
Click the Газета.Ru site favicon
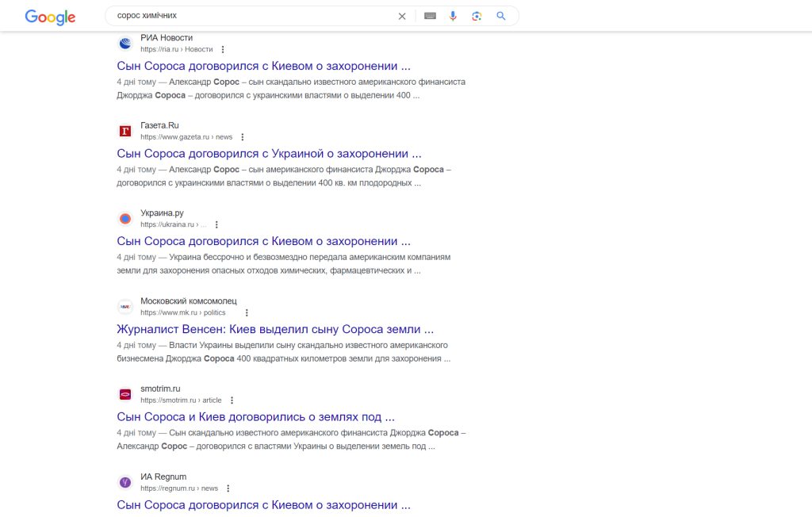[124, 131]
